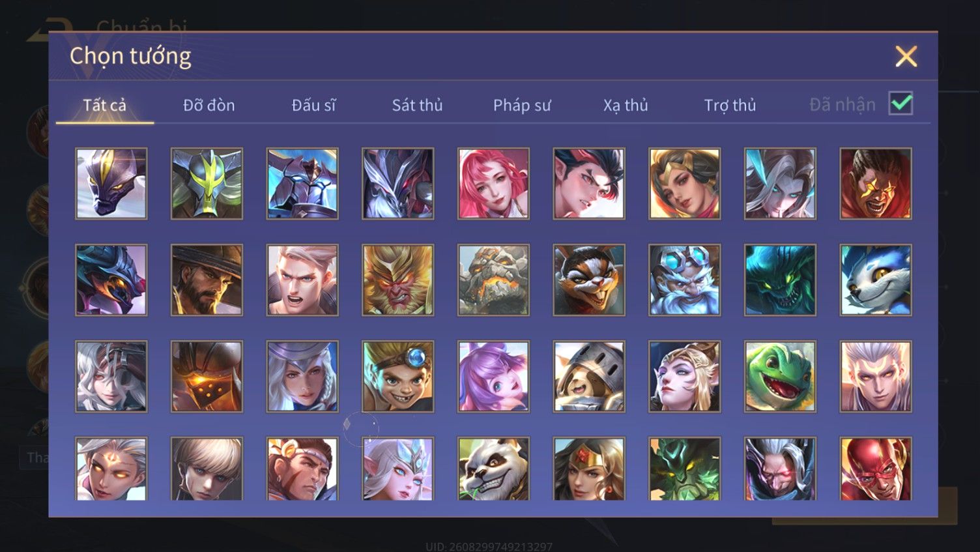Select the bearded cowboy with hat hero
This screenshot has width=980, height=552.
[207, 280]
